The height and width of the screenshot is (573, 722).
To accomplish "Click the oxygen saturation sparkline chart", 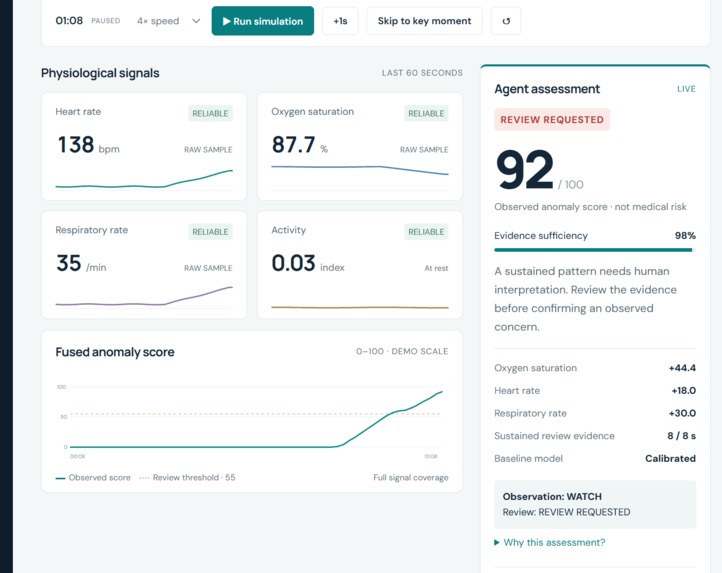I will pos(360,176).
